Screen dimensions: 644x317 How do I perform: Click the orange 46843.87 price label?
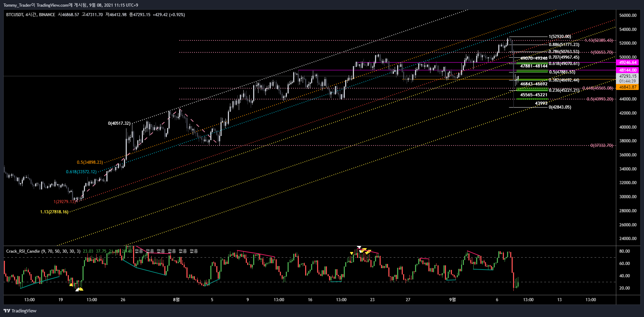(627, 87)
